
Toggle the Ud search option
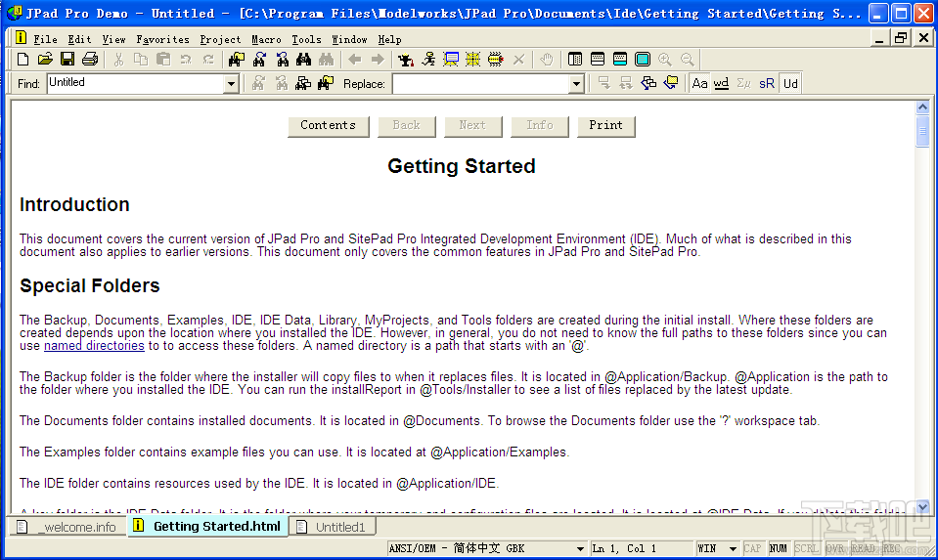tap(790, 84)
